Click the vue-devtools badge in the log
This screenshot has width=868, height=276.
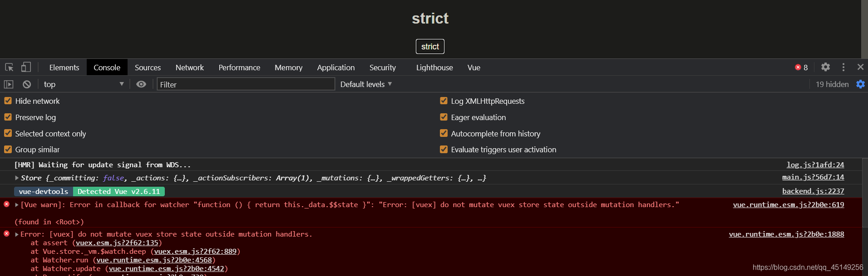pos(44,192)
